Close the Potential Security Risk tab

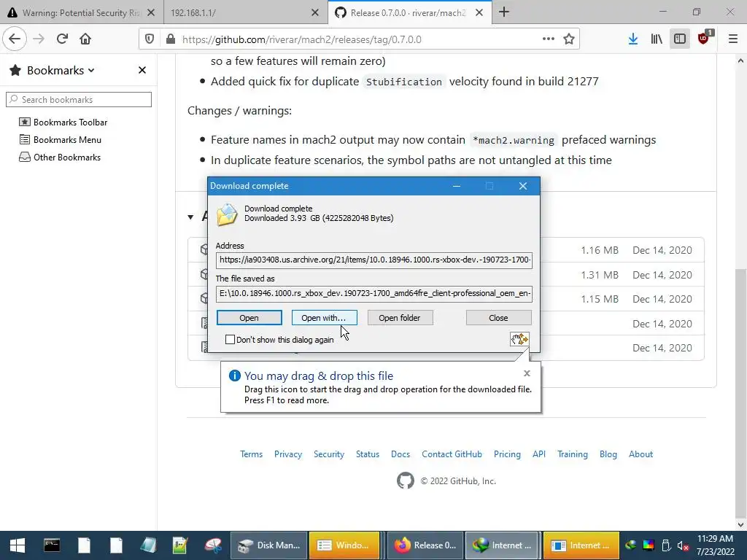pos(151,13)
